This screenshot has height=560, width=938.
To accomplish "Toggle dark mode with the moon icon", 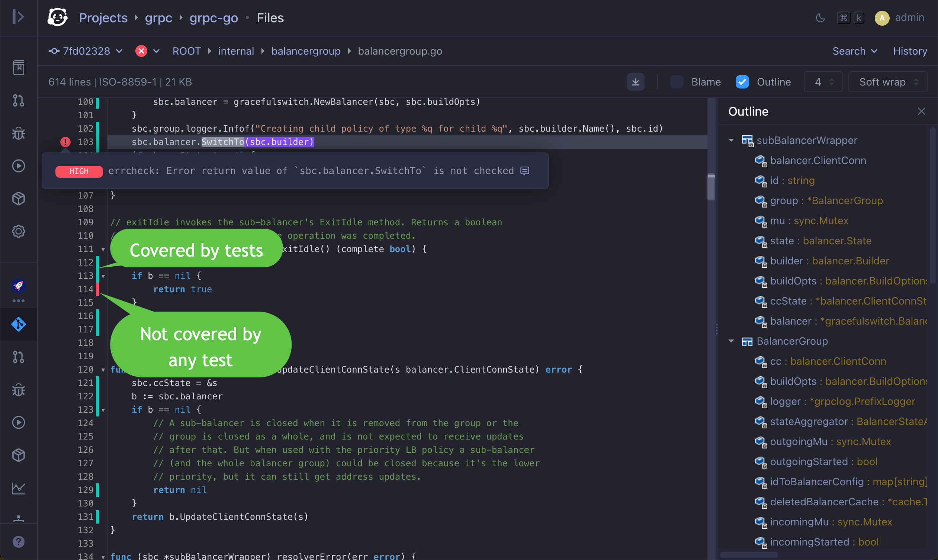I will point(820,17).
